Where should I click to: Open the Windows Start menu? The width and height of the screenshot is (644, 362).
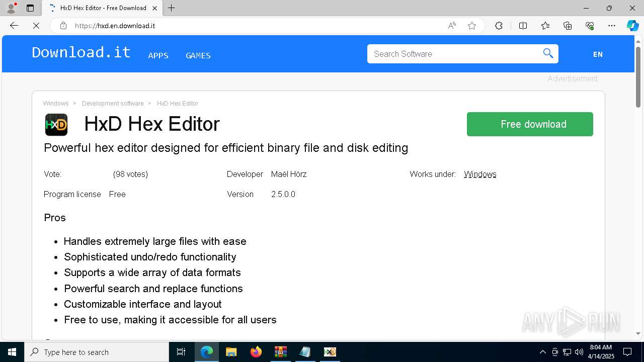click(12, 352)
